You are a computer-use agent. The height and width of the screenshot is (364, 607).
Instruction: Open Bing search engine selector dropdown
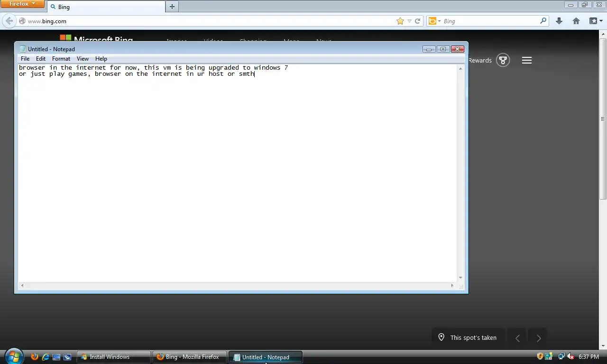[434, 21]
